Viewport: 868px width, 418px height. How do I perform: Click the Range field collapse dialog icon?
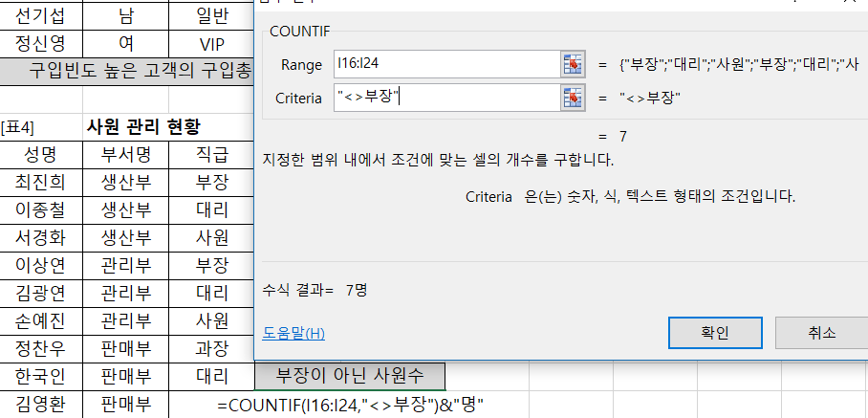(x=573, y=64)
